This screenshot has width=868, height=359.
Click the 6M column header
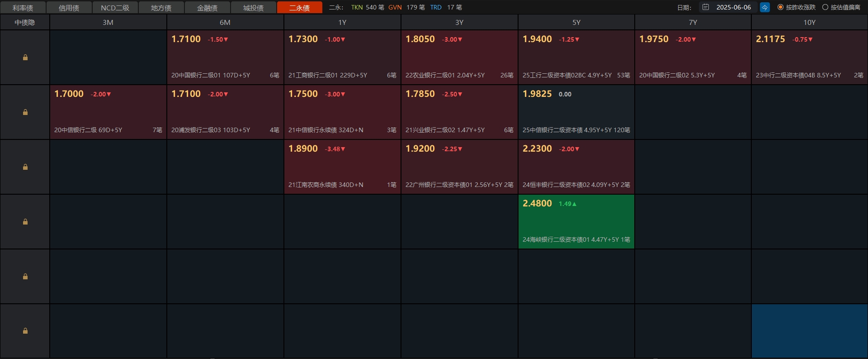coord(225,22)
